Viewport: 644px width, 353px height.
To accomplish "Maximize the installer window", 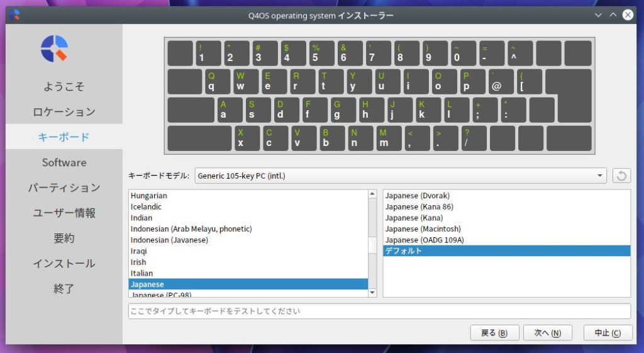I will click(x=613, y=15).
